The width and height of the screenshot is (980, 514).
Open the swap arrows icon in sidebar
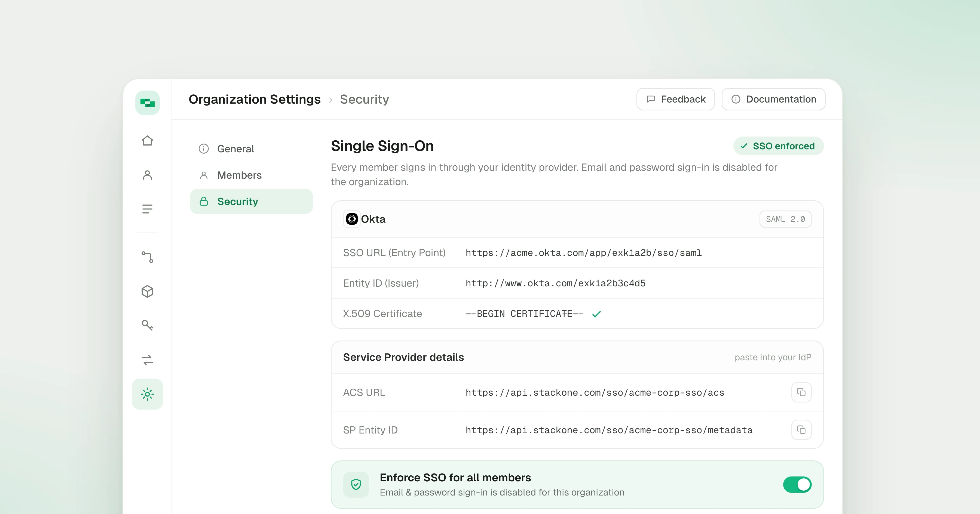[x=148, y=360]
